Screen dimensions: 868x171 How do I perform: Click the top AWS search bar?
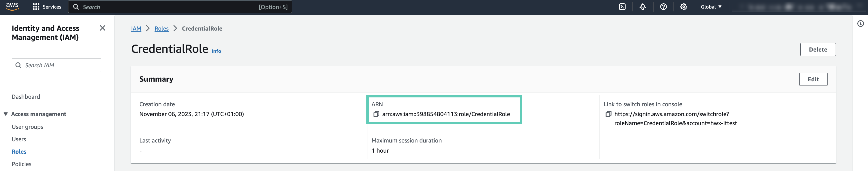point(180,7)
